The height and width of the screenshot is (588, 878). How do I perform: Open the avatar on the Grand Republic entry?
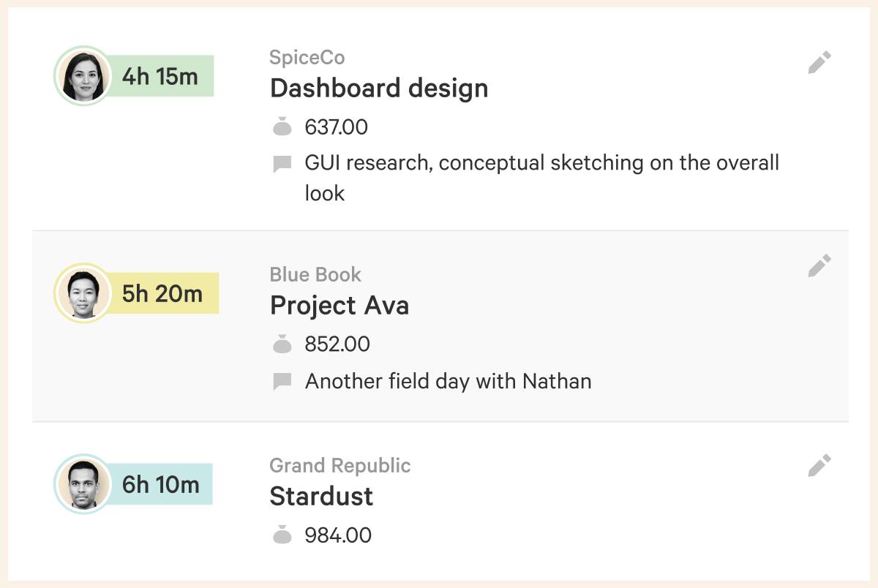(x=83, y=484)
